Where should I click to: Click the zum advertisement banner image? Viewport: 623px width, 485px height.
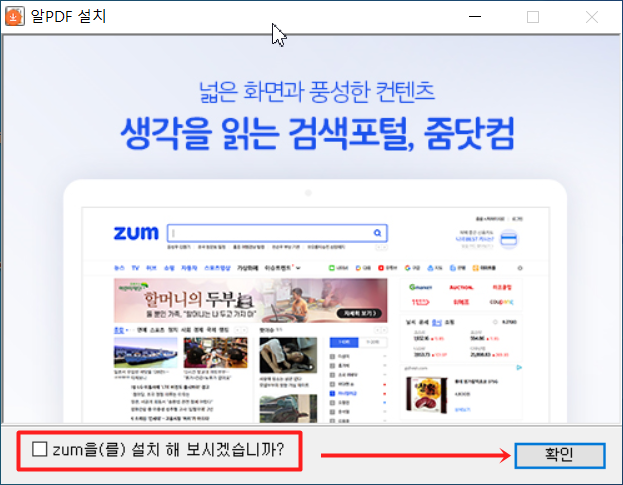point(312,229)
